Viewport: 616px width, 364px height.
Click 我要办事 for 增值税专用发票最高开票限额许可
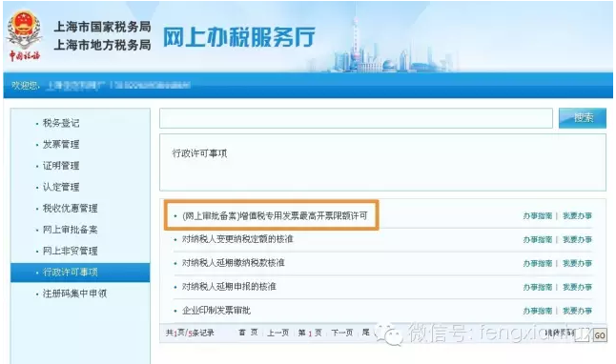(x=577, y=215)
